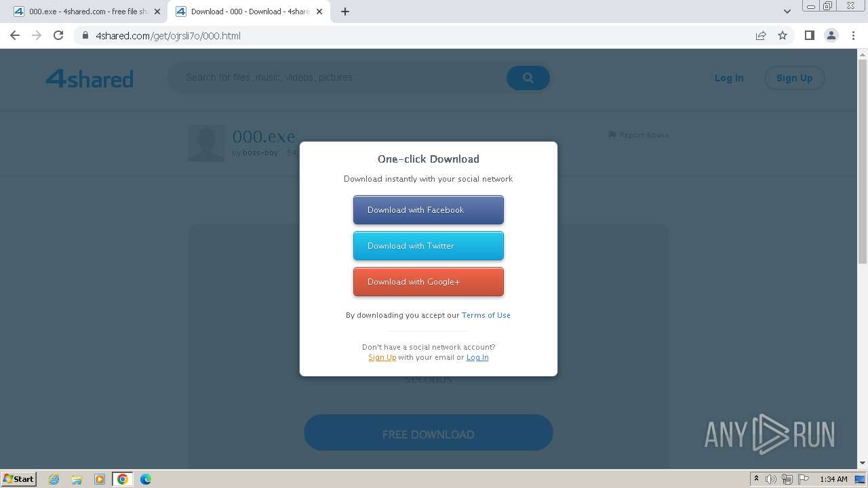Open Microsoft Edge from the taskbar
Viewport: 868px width, 488px height.
[x=146, y=479]
